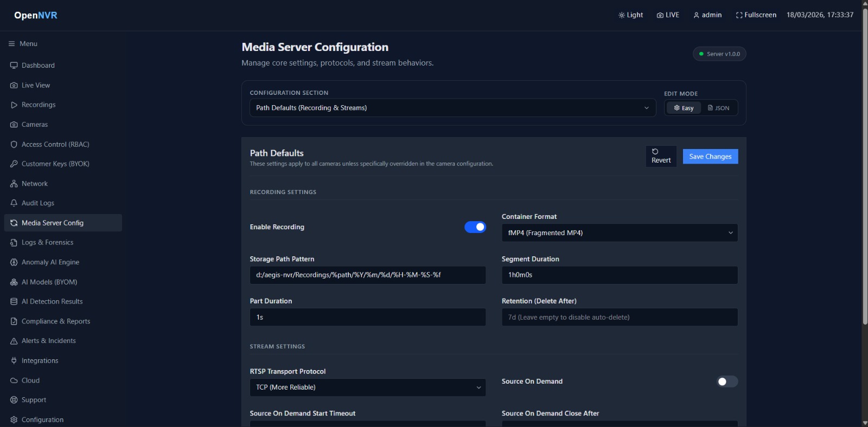Click the Cloud sidebar icon
Viewport: 868px width, 427px height.
coord(14,380)
